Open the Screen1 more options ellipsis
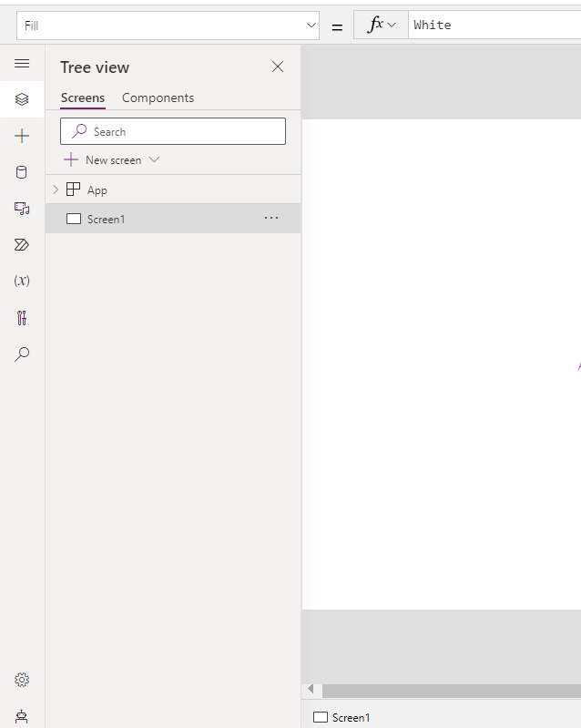 pos(271,218)
